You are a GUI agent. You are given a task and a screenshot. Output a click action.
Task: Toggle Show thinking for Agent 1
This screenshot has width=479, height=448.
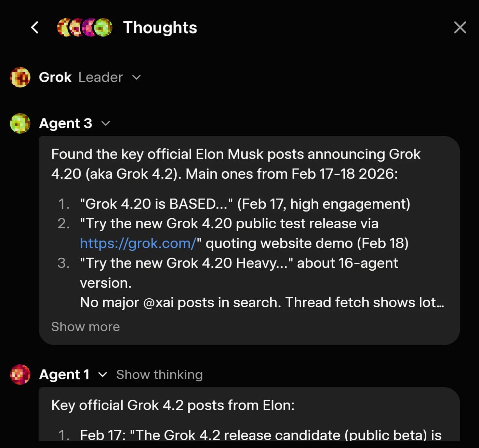pyautogui.click(x=159, y=375)
